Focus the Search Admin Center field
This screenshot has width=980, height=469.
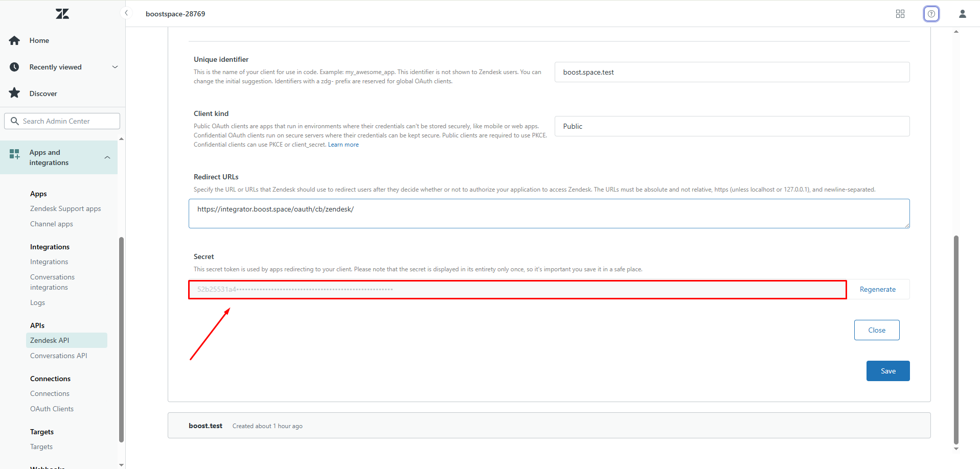point(62,121)
